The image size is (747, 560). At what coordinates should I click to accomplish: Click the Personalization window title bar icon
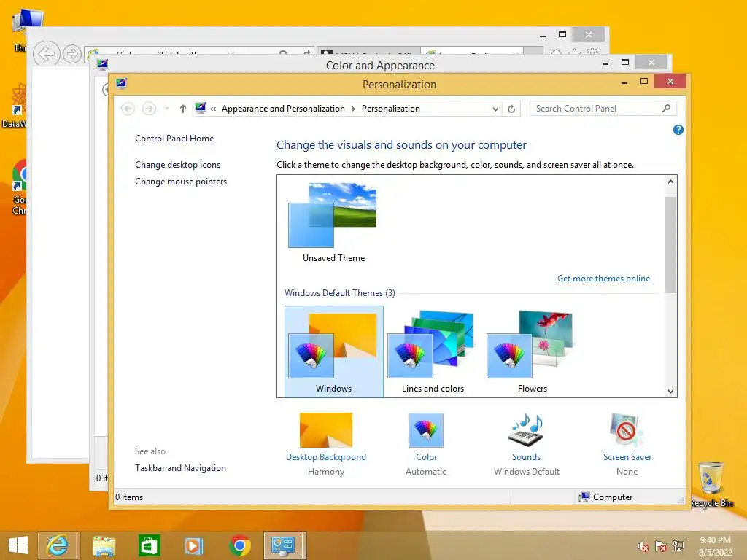tap(121, 84)
